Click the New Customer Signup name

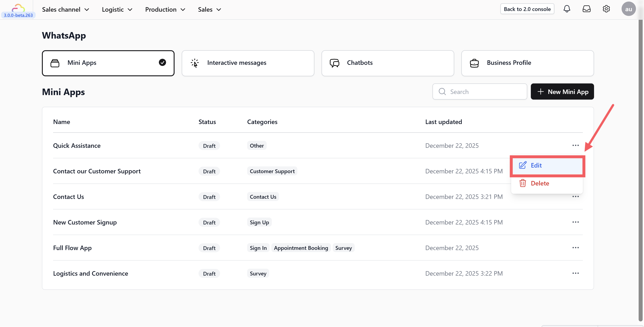(85, 222)
